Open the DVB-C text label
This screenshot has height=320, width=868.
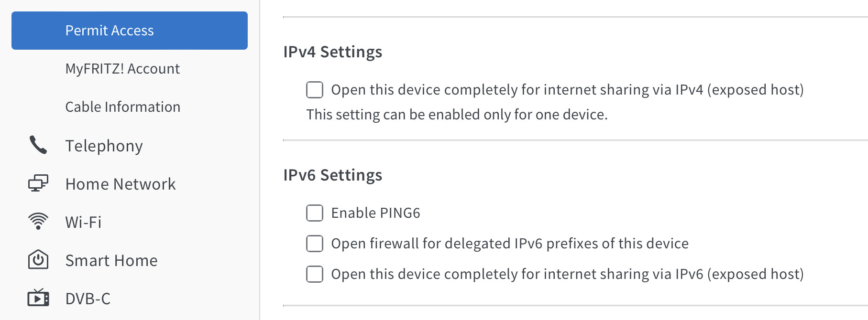pyautogui.click(x=88, y=299)
